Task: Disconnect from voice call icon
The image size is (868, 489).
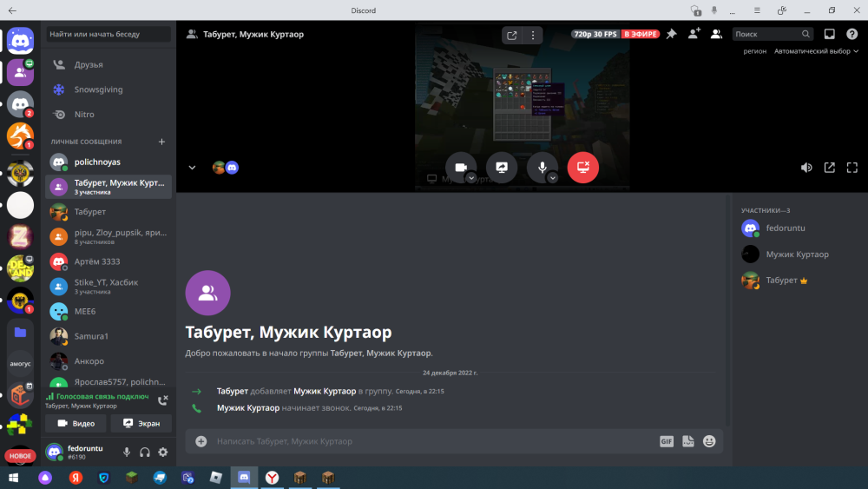Action: coord(163,400)
